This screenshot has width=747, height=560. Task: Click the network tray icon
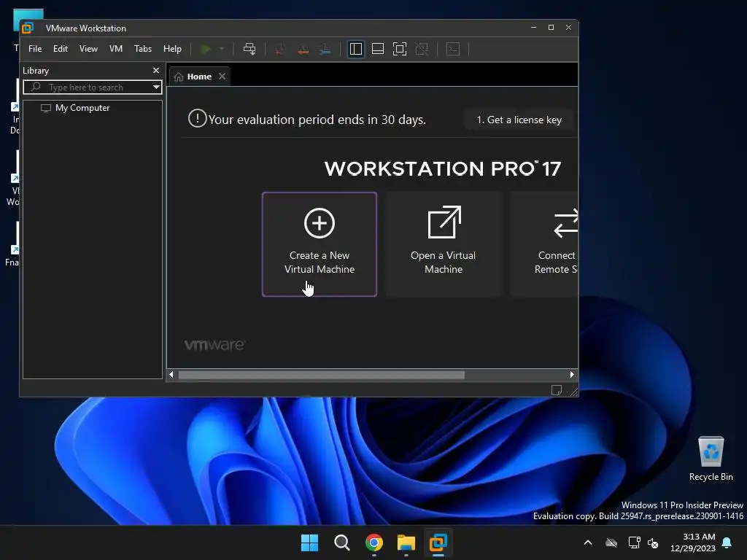tap(634, 542)
